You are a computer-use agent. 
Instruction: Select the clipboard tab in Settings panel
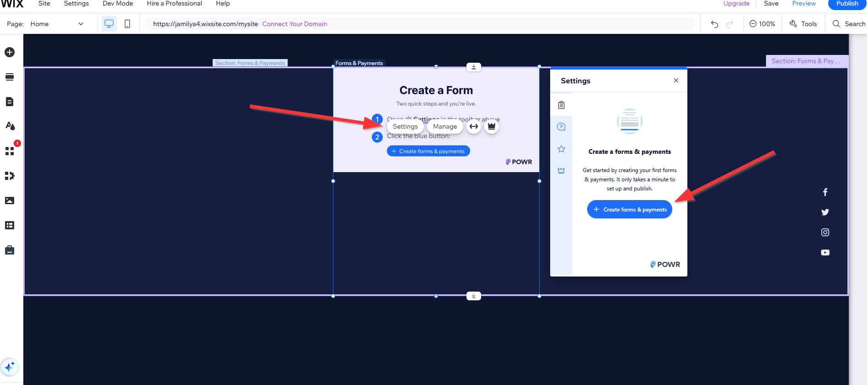561,105
